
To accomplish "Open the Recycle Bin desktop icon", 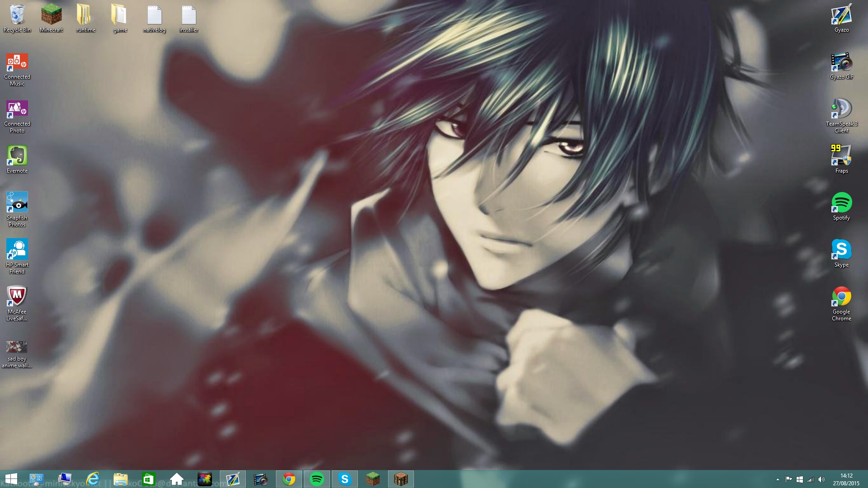I will (17, 18).
